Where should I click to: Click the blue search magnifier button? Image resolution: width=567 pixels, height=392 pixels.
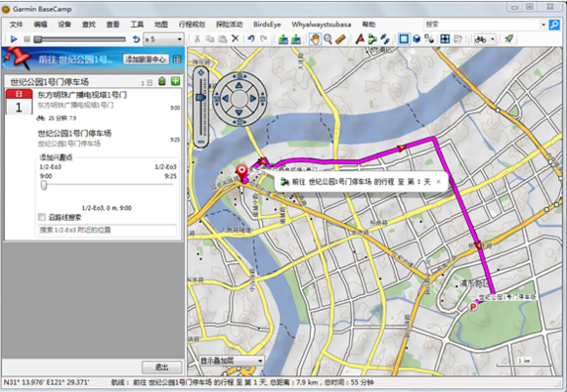click(554, 24)
